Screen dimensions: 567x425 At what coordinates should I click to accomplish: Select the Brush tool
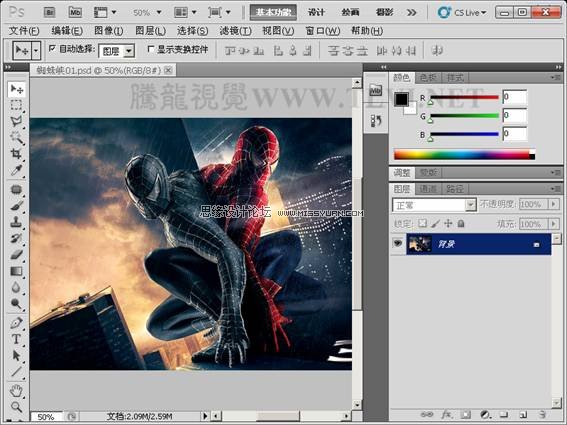pos(16,205)
